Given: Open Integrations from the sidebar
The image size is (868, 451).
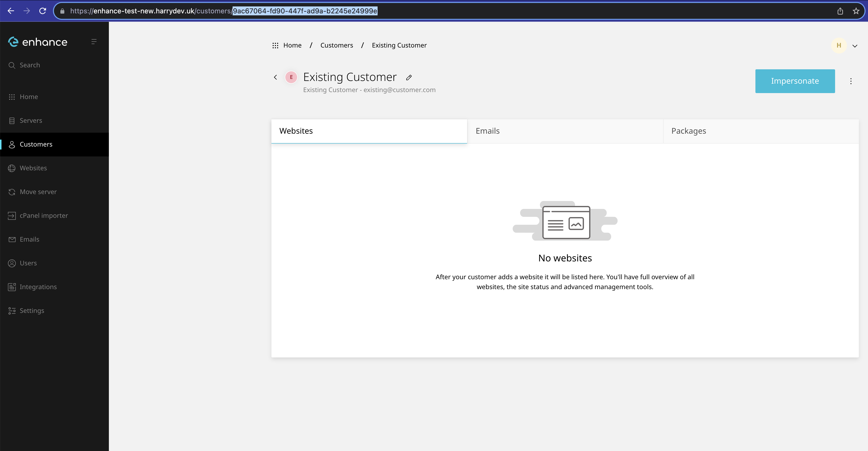Looking at the screenshot, I should 38,287.
